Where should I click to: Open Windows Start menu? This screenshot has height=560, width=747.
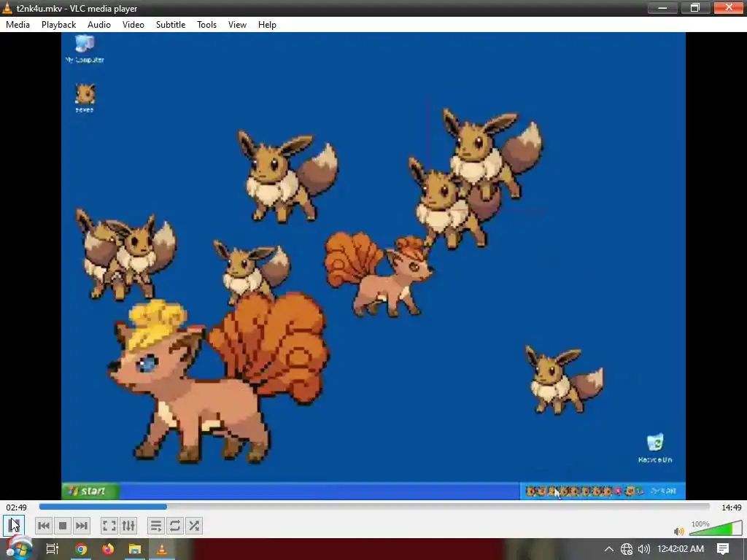pyautogui.click(x=19, y=549)
